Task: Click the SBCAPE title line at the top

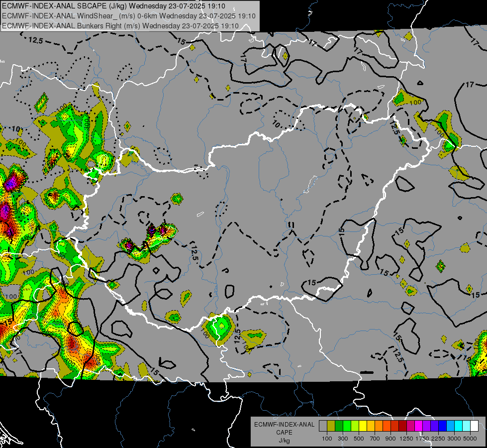Action: tap(114, 6)
